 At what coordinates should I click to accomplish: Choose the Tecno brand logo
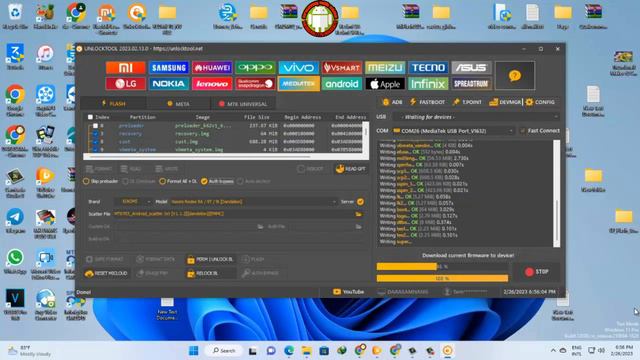(428, 67)
